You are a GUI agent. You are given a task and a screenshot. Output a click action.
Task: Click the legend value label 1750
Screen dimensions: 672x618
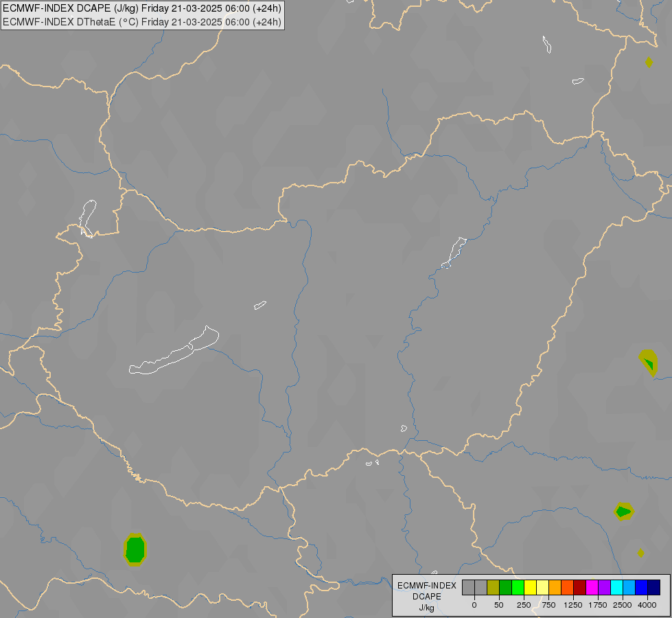point(598,605)
